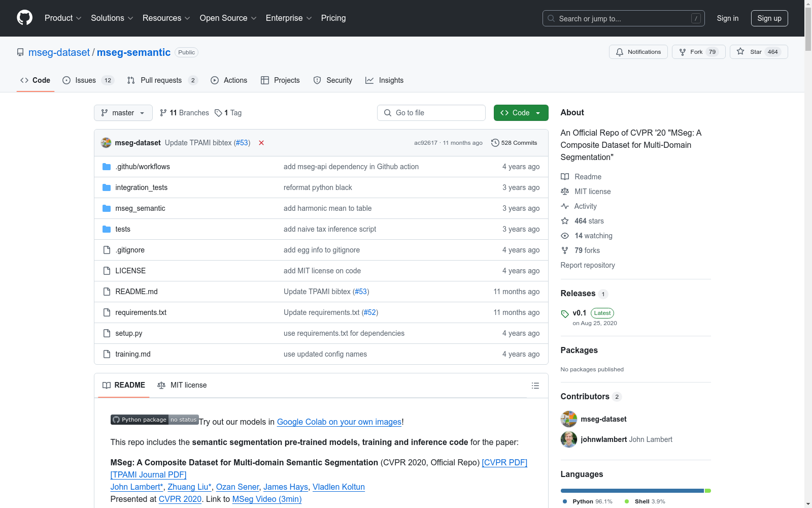
Task: Click the mseg-dataset commit author avatar
Action: pos(106,143)
